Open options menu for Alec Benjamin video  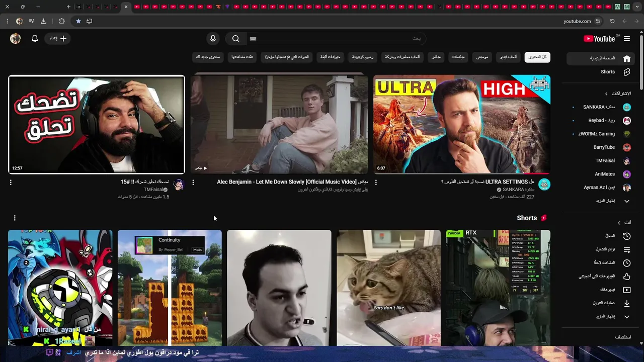click(x=193, y=183)
